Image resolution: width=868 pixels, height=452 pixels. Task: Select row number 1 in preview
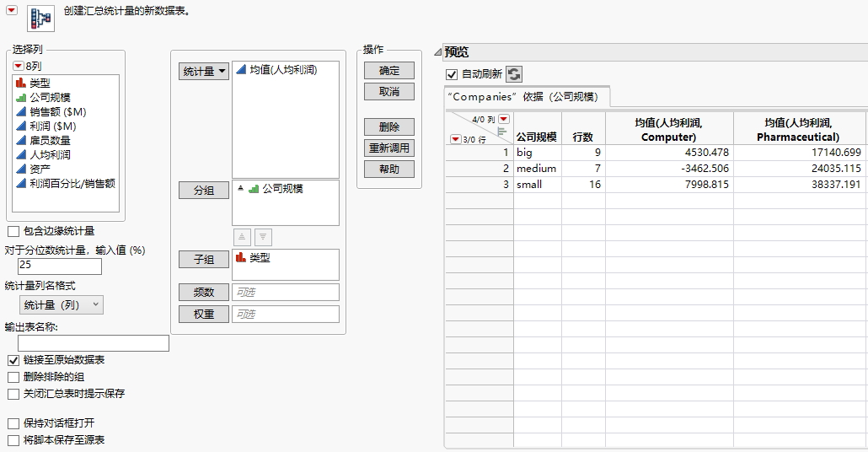(x=480, y=153)
